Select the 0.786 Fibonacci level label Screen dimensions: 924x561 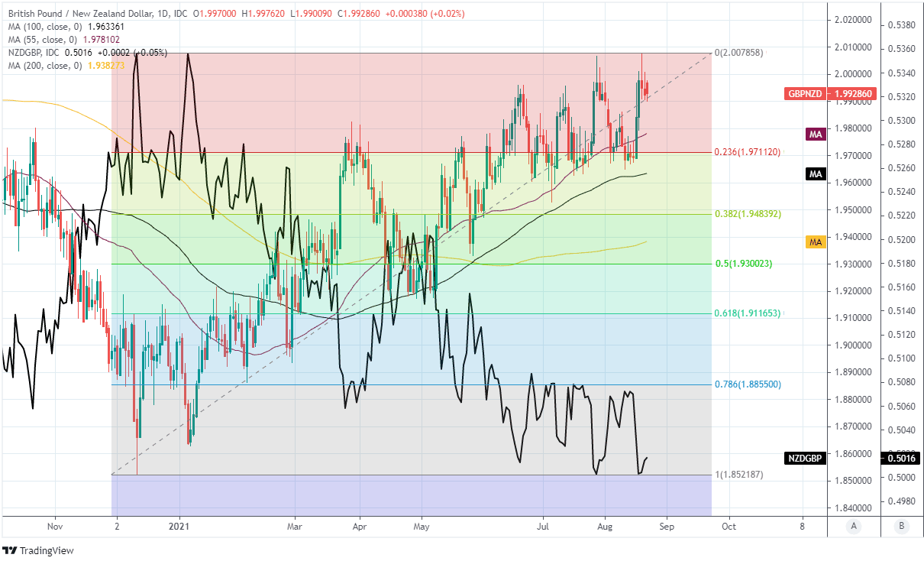coord(748,384)
